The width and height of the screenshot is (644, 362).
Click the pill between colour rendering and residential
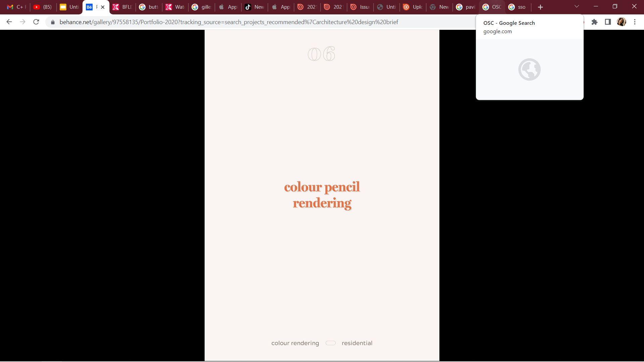point(330,343)
